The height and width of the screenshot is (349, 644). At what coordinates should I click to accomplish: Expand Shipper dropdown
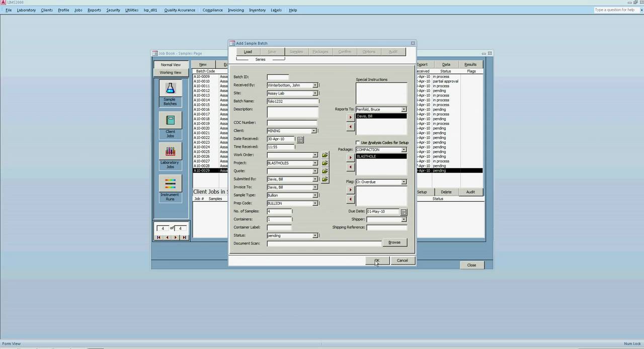tap(404, 219)
